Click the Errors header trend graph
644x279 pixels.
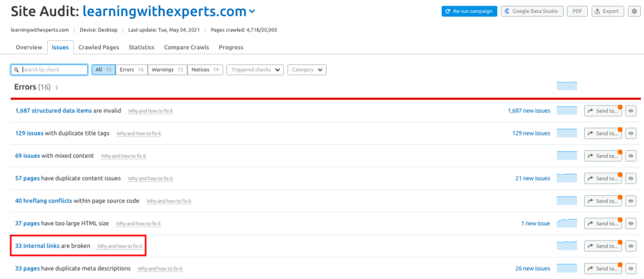coord(567,86)
